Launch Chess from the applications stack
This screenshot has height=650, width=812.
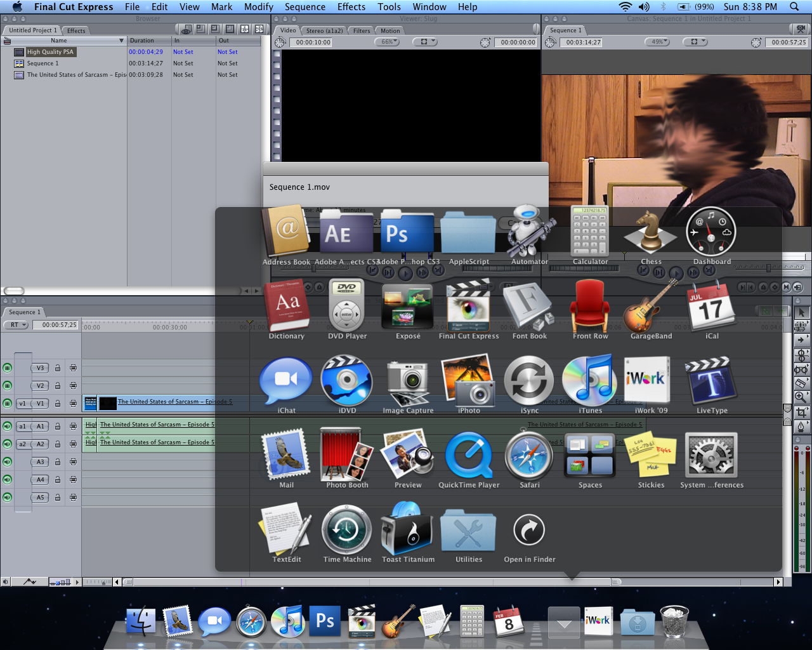pos(651,231)
